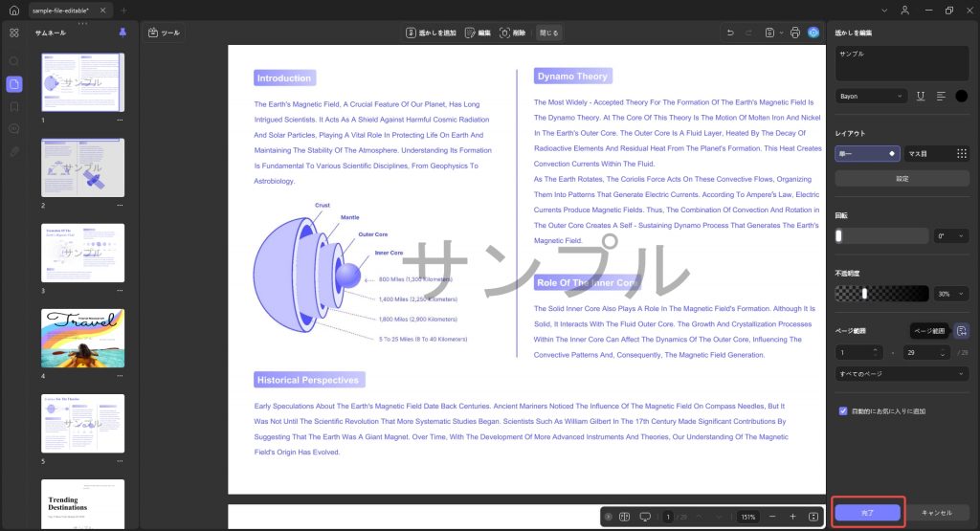Toggle underline for watermark text
Screen dimensions: 980x531
click(921, 97)
